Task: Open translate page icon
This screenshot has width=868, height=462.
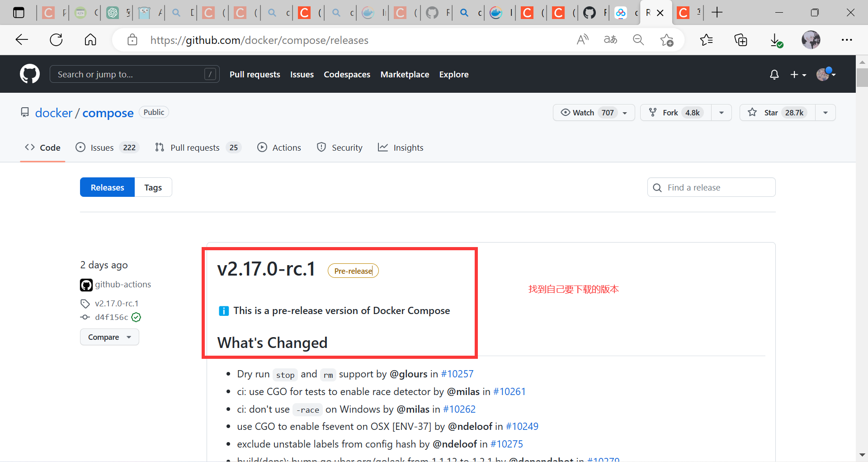Action: tap(610, 40)
